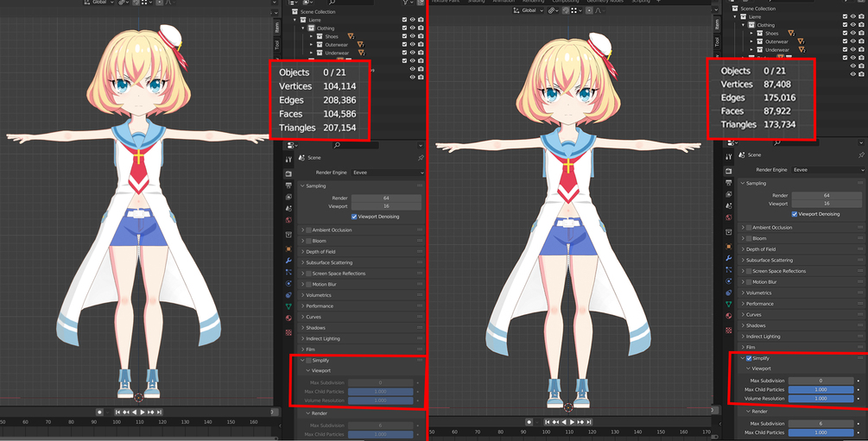
Task: Exclude Lierre collection checkbox in left outliner
Action: (405, 20)
